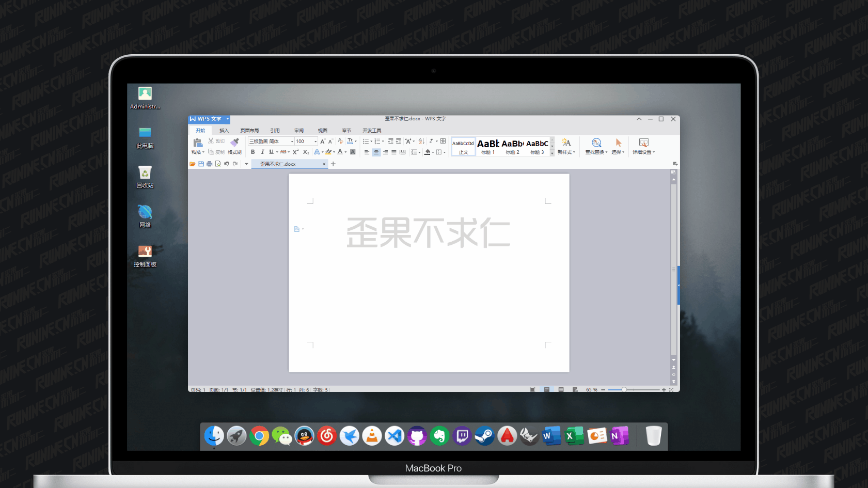Open the Insert (插入) ribbon tab
868x488 pixels.
click(224, 131)
